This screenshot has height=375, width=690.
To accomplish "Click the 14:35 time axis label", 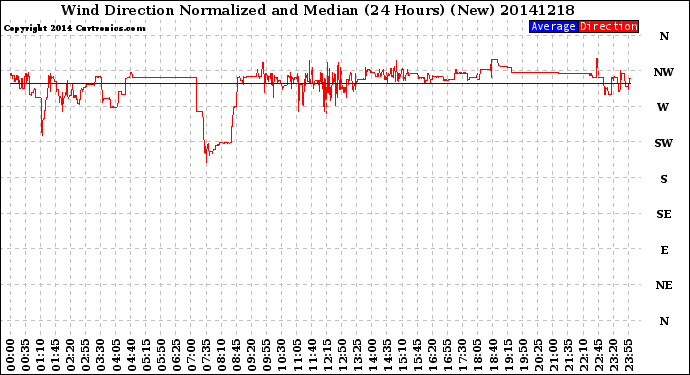I will (387, 355).
